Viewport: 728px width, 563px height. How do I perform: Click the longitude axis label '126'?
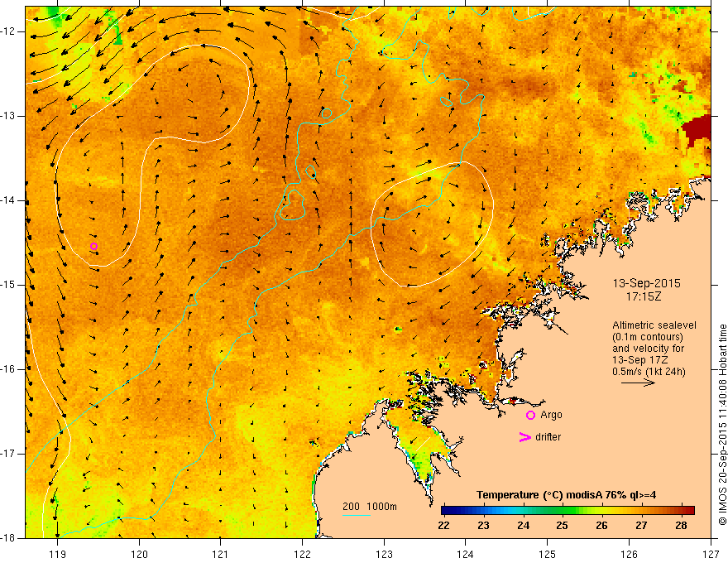pos(629,554)
